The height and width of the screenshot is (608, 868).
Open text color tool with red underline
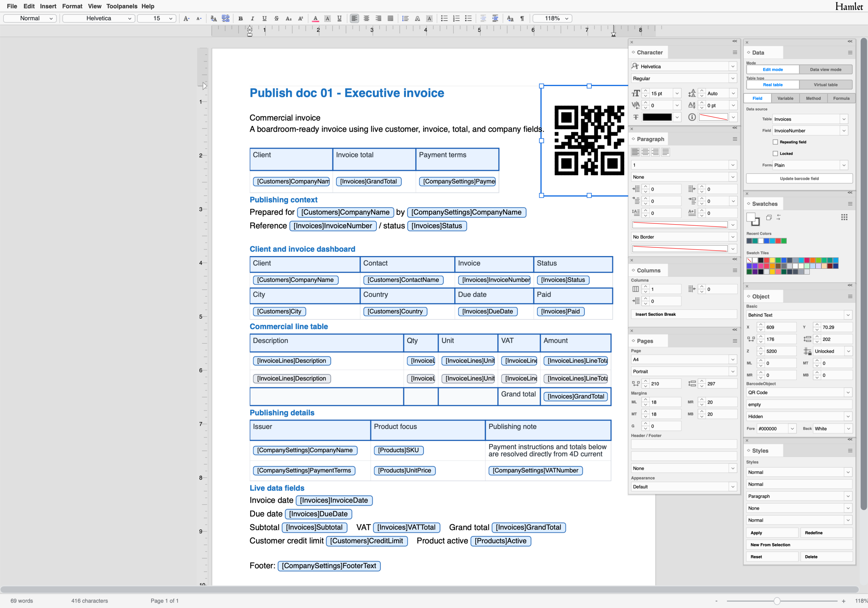pos(315,18)
